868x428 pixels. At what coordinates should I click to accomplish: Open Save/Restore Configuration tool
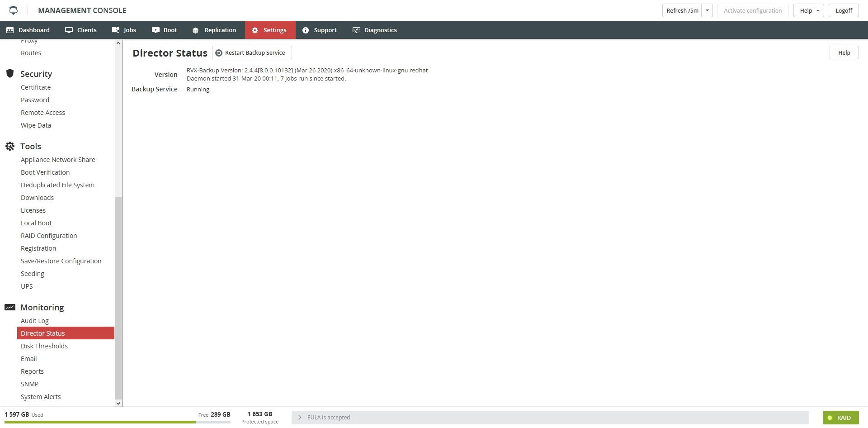(x=61, y=261)
